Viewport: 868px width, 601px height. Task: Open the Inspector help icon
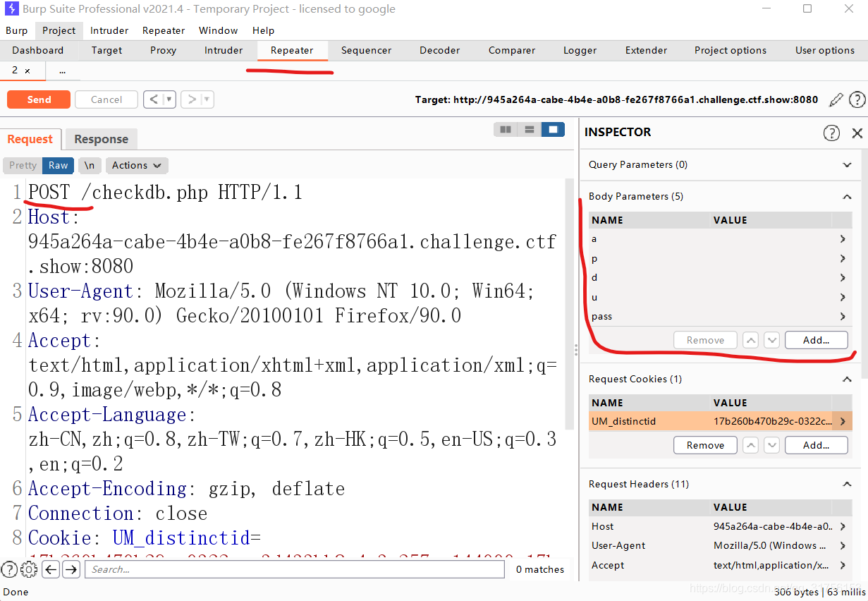tap(831, 133)
